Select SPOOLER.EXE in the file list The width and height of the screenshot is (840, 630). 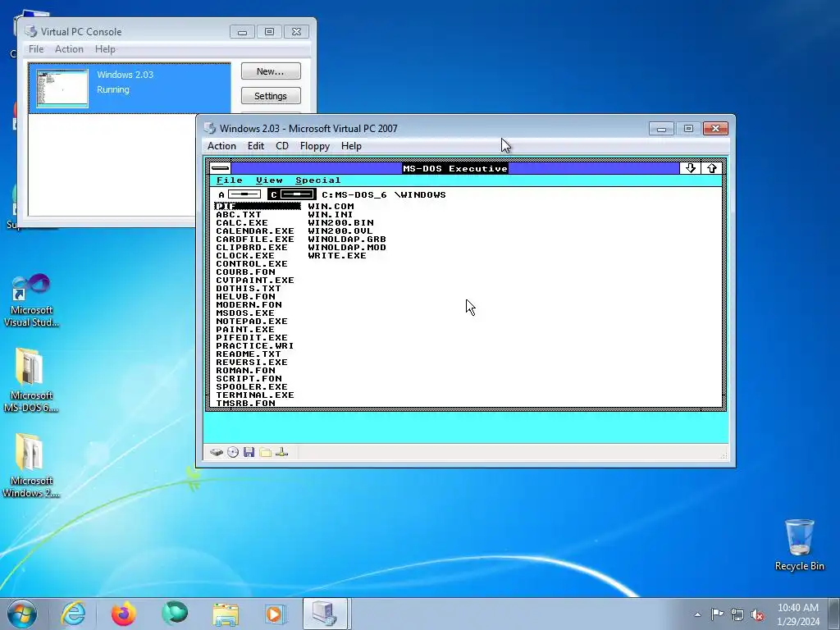[x=252, y=387]
